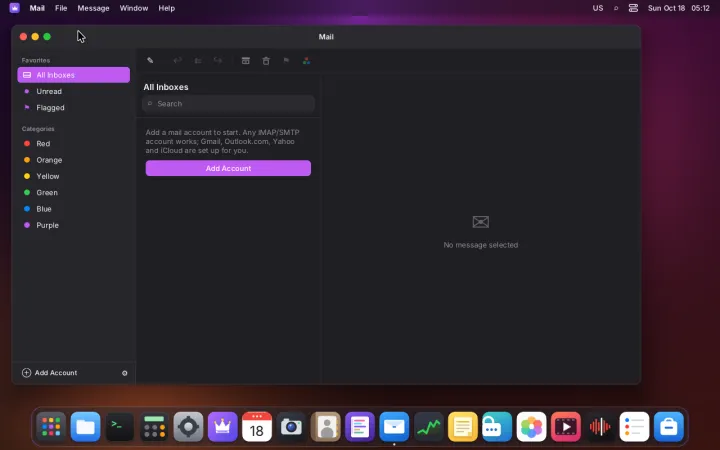Click the purple Add Account button

228,168
